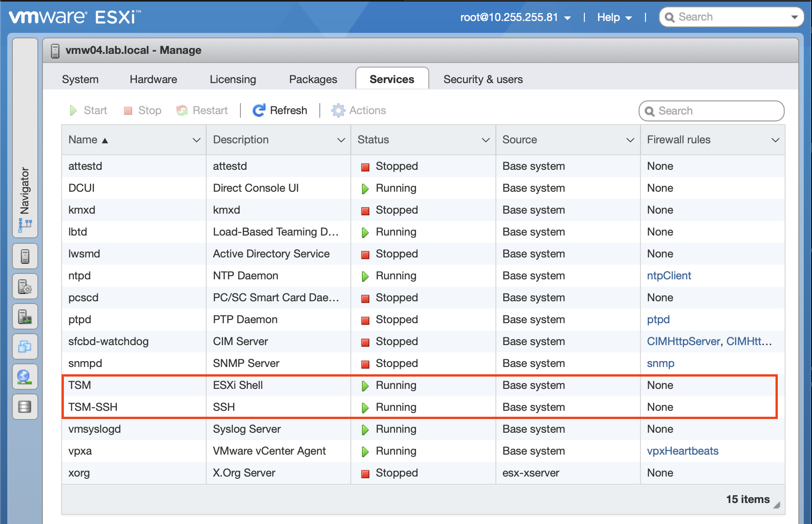Open the Help dropdown menu
The height and width of the screenshot is (524, 812).
(x=614, y=17)
